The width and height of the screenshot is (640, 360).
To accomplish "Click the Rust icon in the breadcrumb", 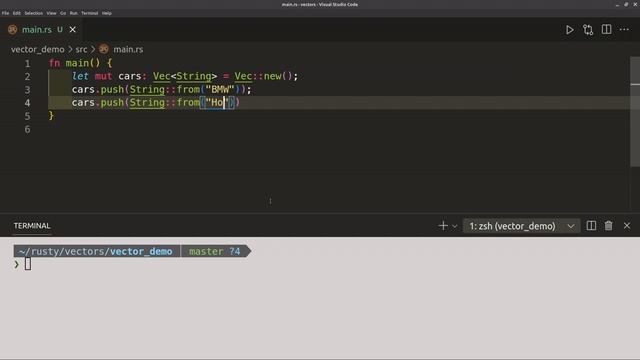I will tap(104, 49).
